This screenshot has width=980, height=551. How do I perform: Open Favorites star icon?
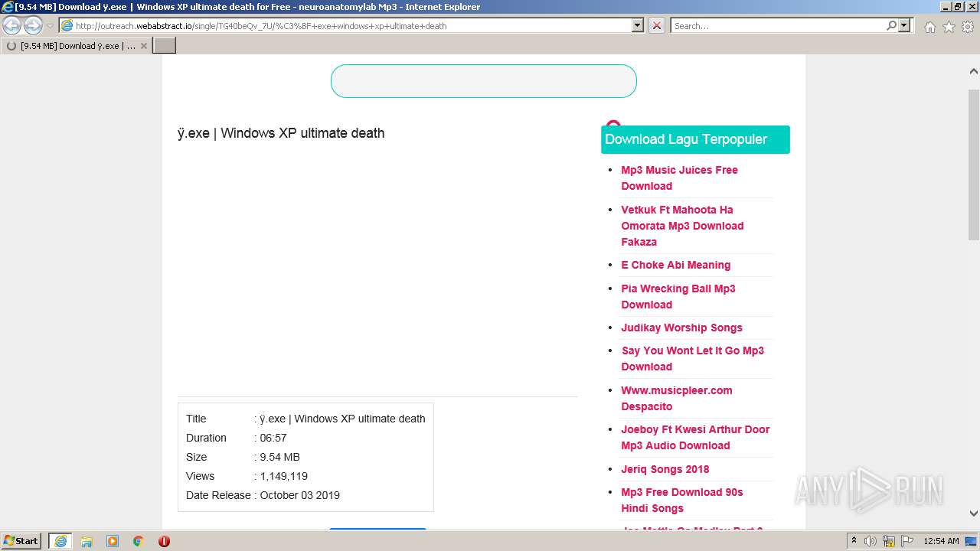pos(949,27)
